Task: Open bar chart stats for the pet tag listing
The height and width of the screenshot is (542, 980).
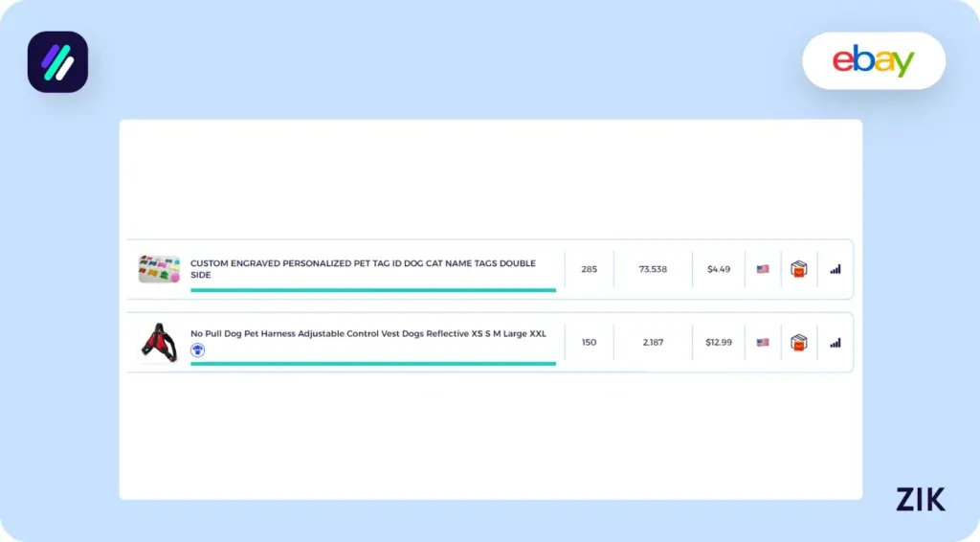Action: click(835, 269)
